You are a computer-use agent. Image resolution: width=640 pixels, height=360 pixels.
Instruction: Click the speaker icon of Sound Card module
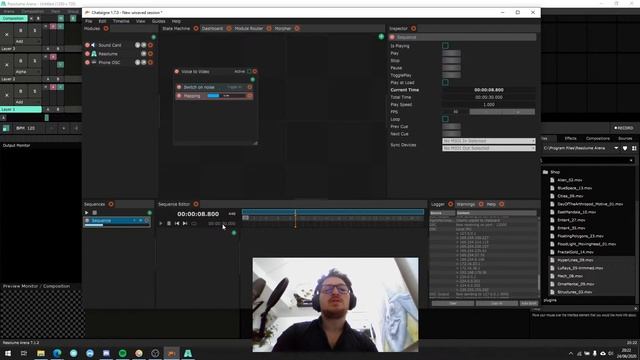[x=93, y=45]
